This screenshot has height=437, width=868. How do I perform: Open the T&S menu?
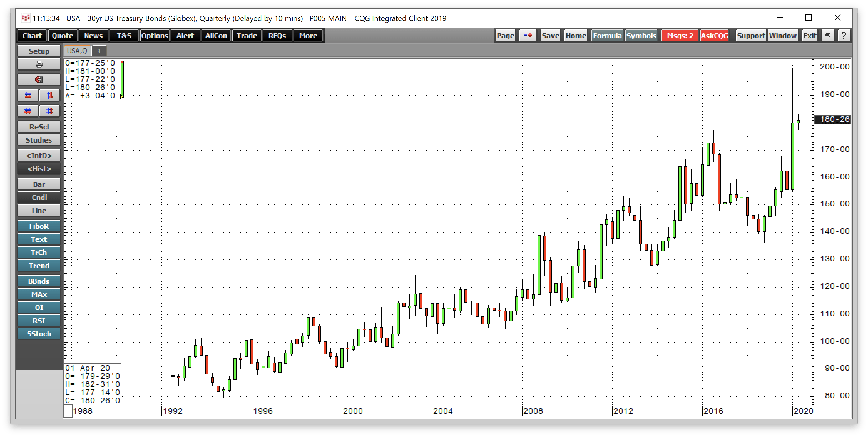[x=124, y=35]
